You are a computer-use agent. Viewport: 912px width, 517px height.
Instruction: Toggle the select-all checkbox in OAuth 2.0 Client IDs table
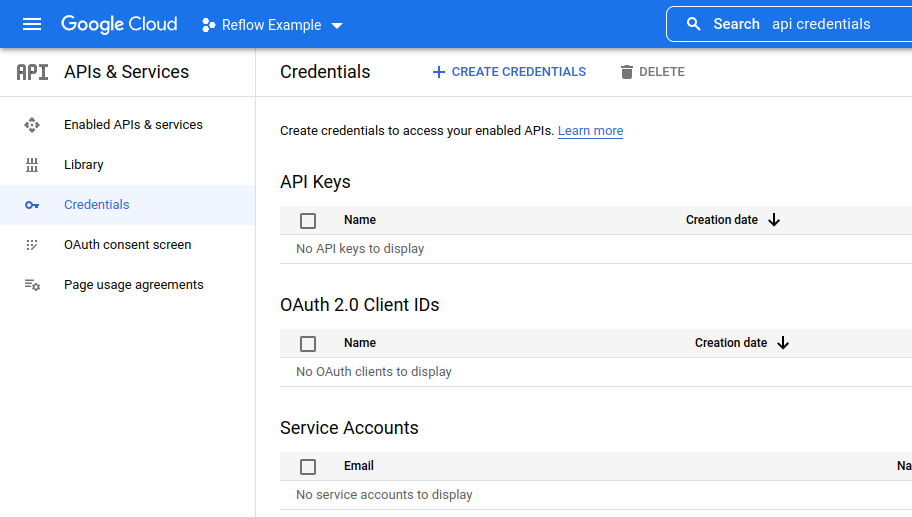(x=308, y=344)
